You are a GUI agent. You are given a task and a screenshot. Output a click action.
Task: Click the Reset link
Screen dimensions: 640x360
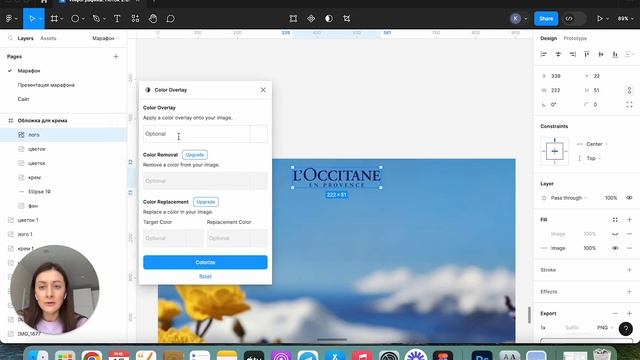[205, 276]
